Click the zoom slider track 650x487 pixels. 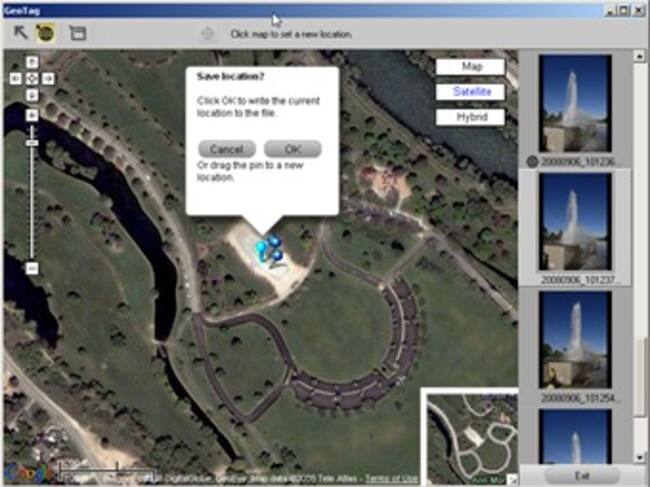coord(32,200)
